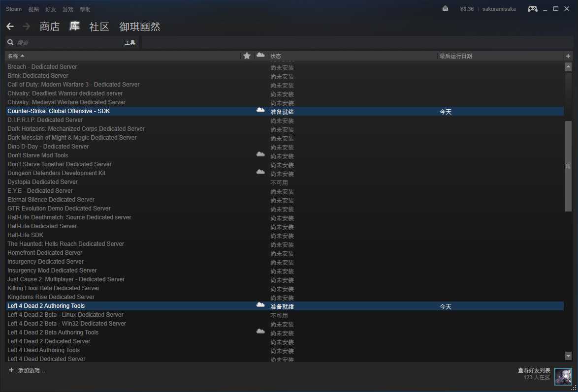Click the vertical scrollbar thumb
Screen dimensions: 578x392
[568, 166]
